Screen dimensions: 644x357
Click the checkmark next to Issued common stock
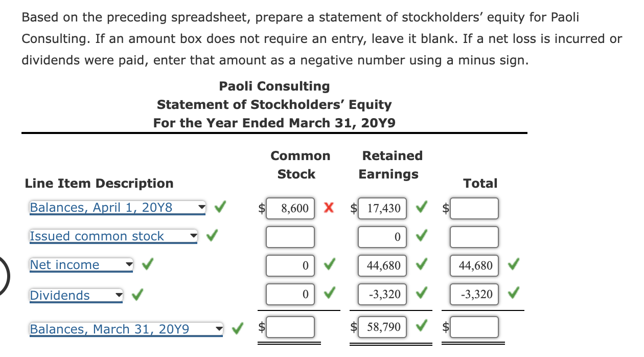click(211, 236)
